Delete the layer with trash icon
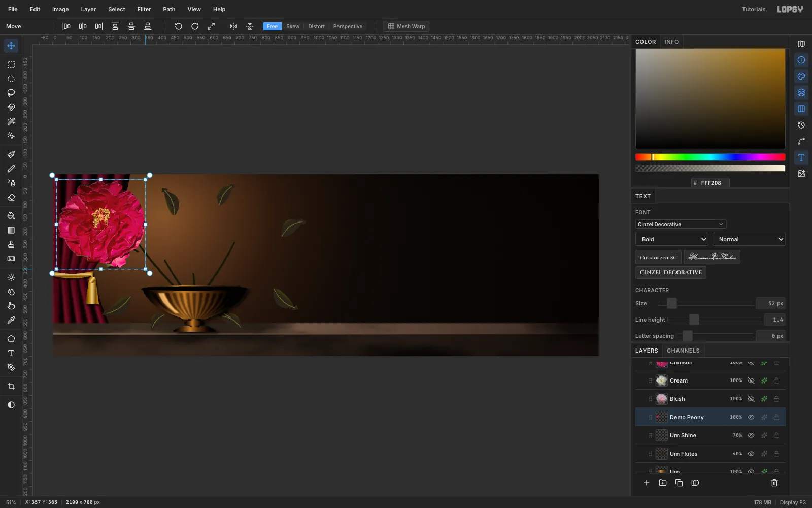The image size is (812, 508). tap(774, 483)
